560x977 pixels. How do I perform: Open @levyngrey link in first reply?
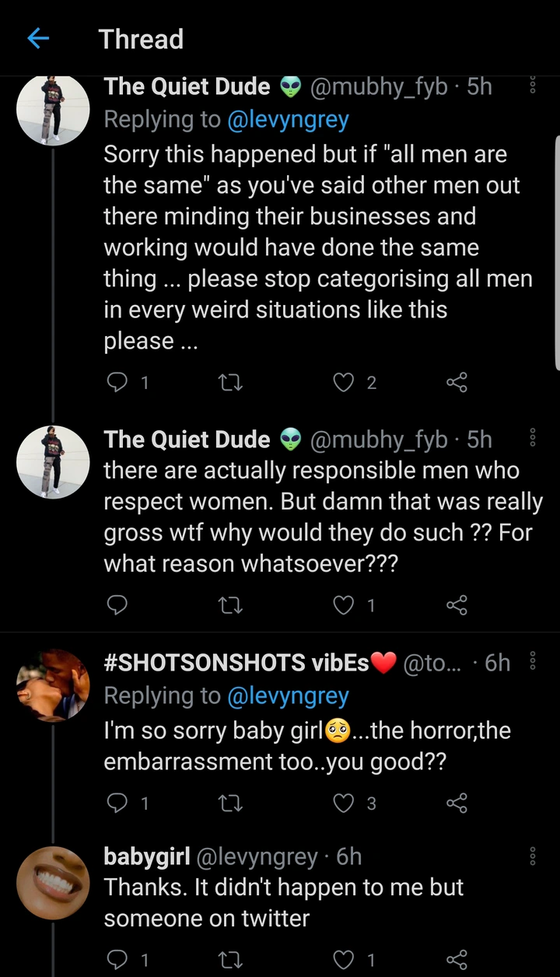pos(288,120)
